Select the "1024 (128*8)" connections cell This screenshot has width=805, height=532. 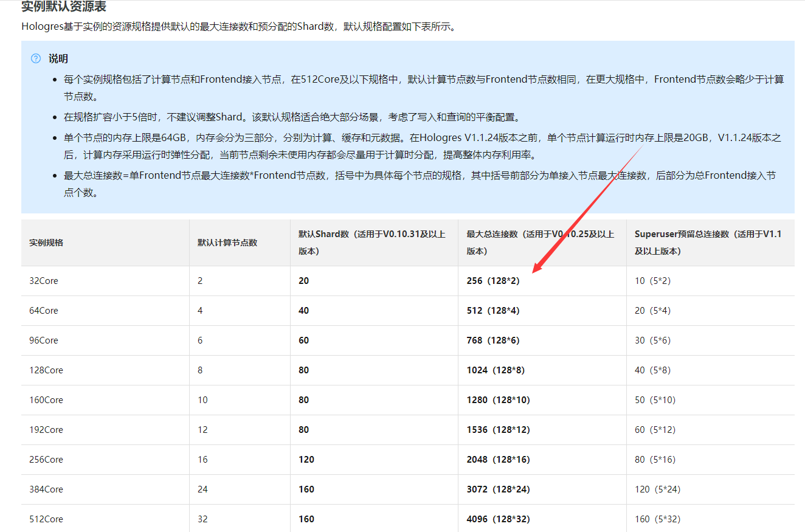pos(496,370)
